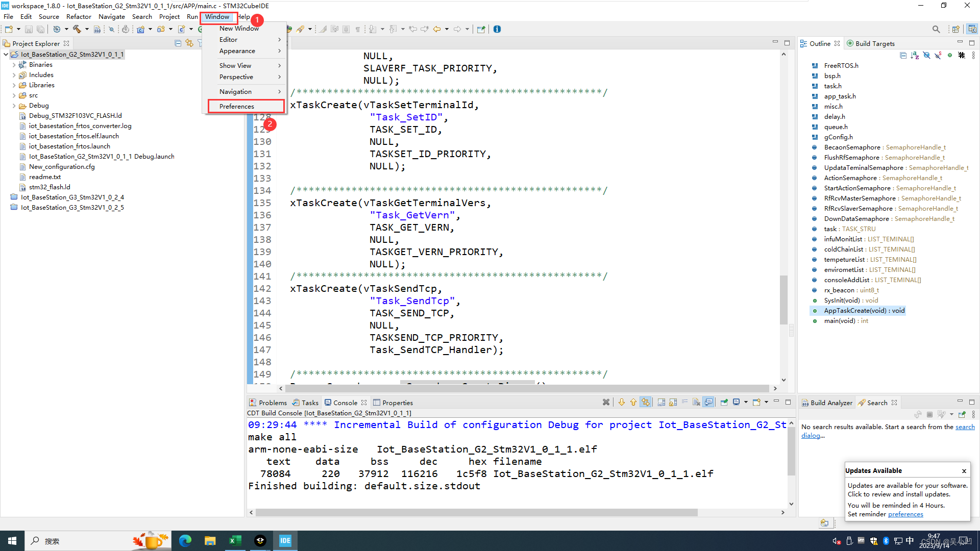Click the search magnifier icon at top right

coord(936,29)
